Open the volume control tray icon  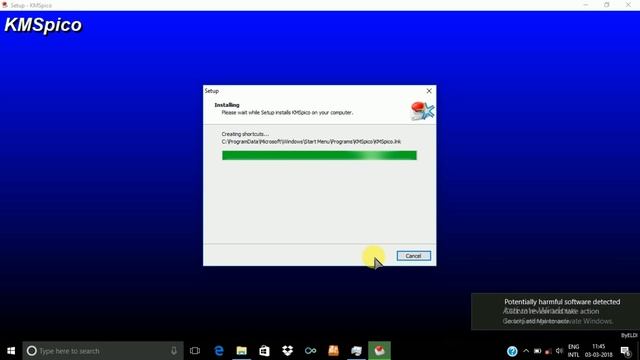559,351
